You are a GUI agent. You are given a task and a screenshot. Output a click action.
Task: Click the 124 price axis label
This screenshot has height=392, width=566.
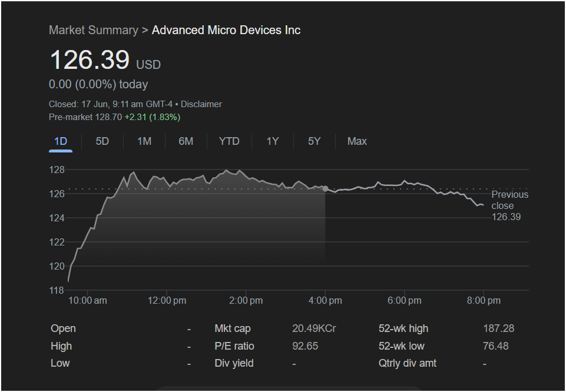[57, 218]
